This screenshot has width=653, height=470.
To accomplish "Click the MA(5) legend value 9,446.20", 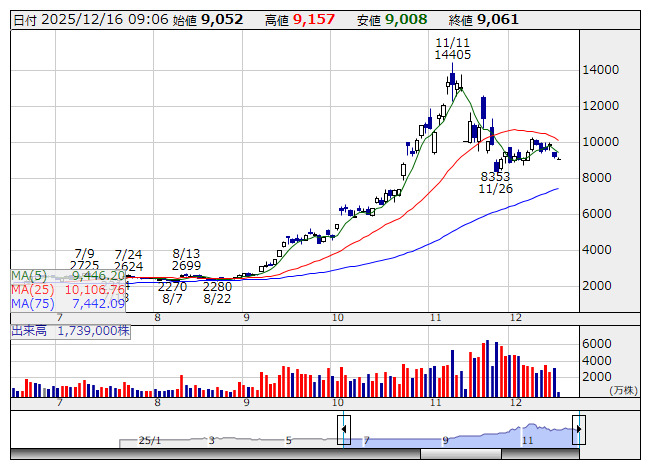I will point(98,276).
